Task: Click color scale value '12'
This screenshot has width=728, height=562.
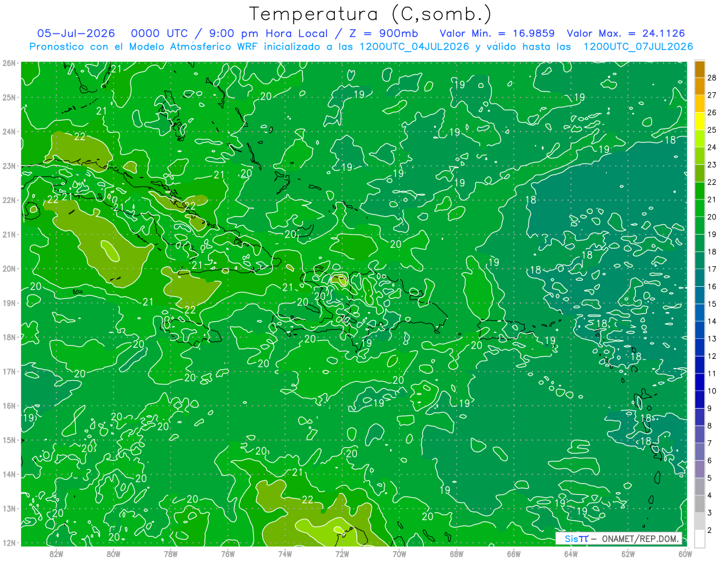Action: click(x=712, y=356)
